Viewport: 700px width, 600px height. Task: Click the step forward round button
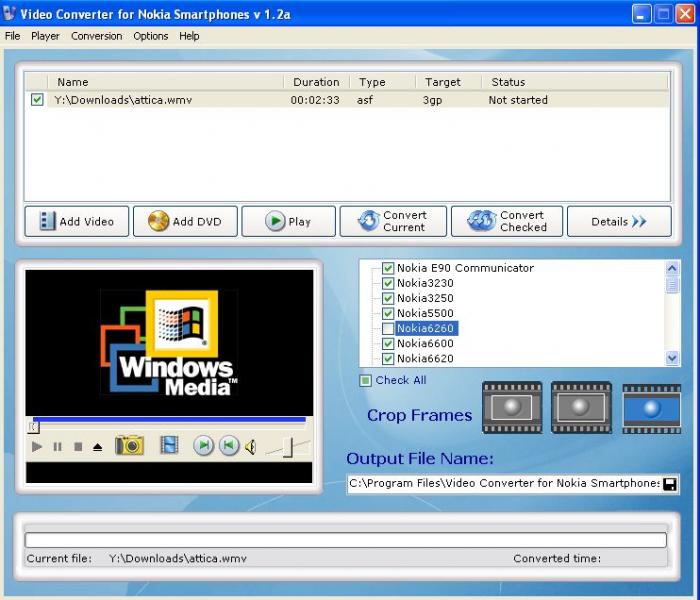pos(204,445)
